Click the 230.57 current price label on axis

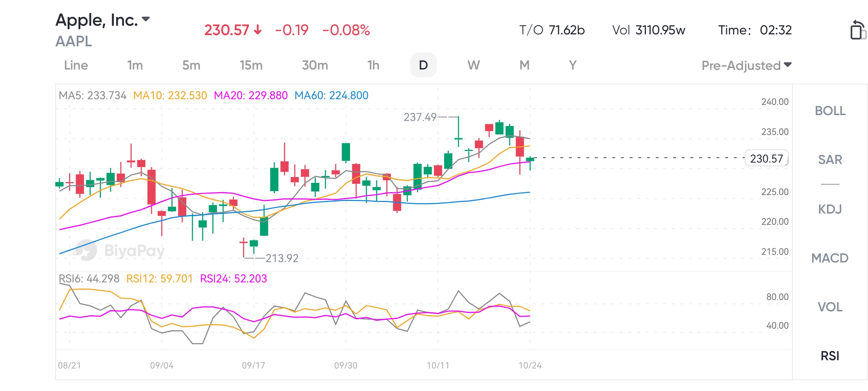(766, 158)
